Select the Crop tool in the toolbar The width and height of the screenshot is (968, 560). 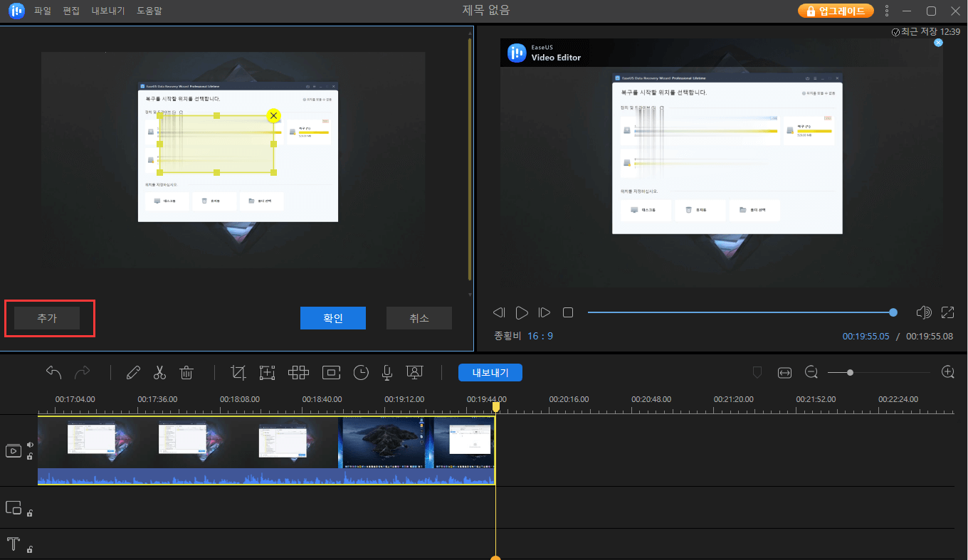[238, 372]
